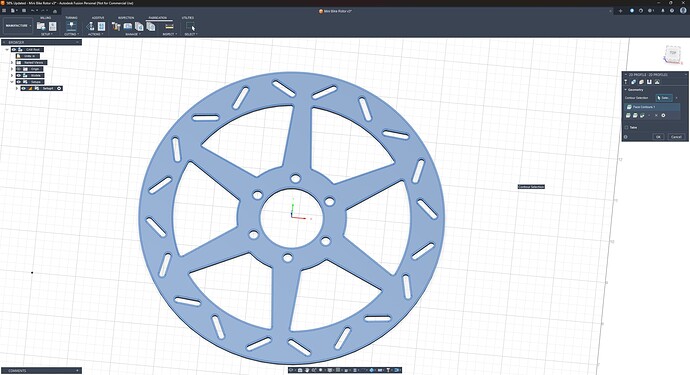Viewport: 690px width, 375px height.
Task: Clear Contour Selection with the X button
Action: (x=676, y=98)
